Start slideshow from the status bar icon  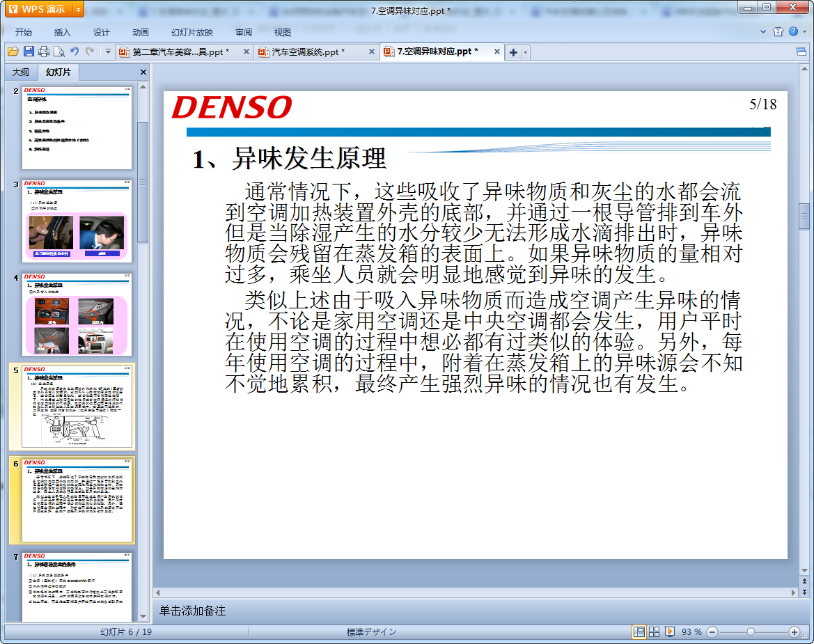670,631
